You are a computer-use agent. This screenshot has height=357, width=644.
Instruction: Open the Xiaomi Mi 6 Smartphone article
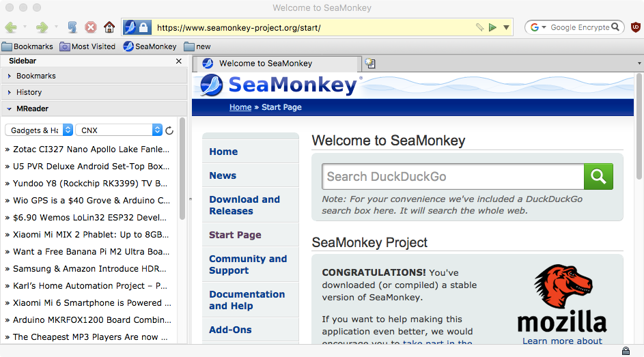[x=91, y=303]
